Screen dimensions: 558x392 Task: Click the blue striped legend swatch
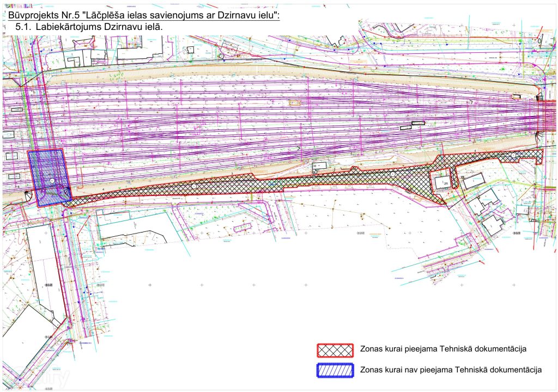pyautogui.click(x=335, y=370)
